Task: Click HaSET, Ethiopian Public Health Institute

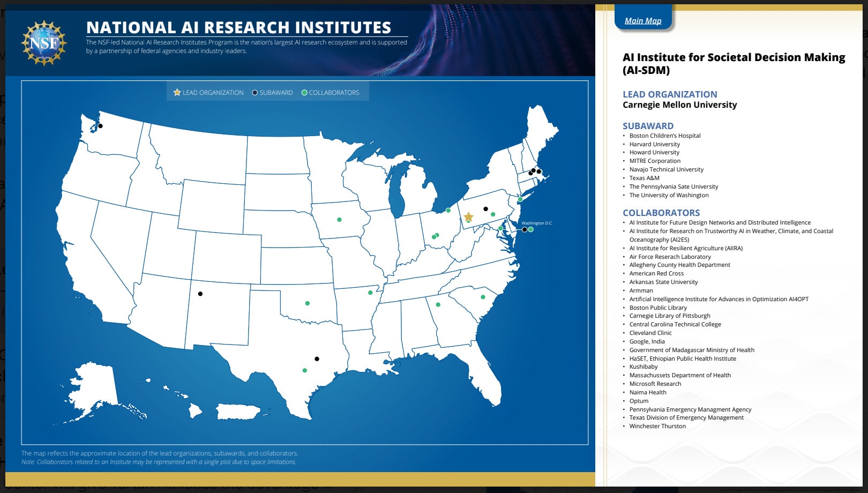Action: 683,358
